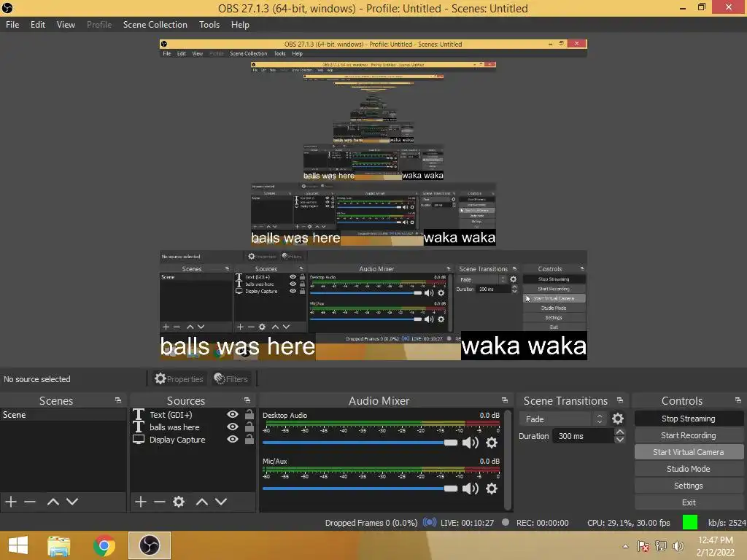This screenshot has width=747, height=560.
Task: Undock the Sources panel icon
Action: click(x=247, y=400)
